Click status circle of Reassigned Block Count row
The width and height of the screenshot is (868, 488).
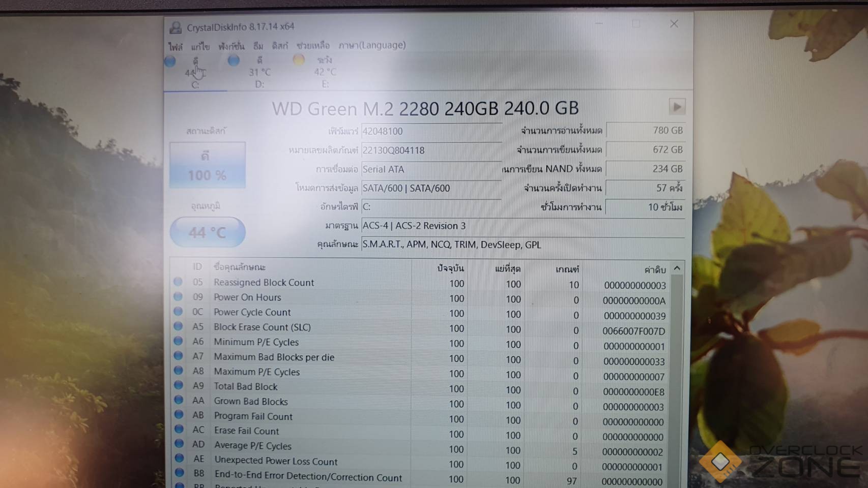coord(178,282)
